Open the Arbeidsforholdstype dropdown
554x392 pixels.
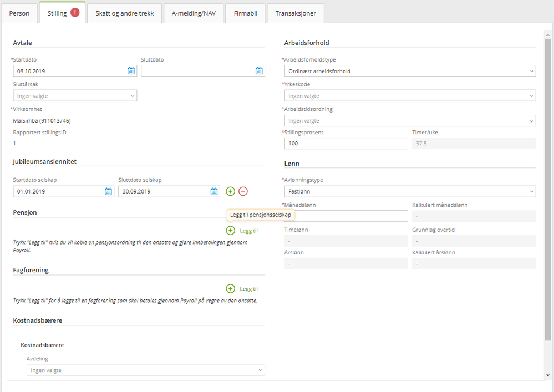[410, 71]
